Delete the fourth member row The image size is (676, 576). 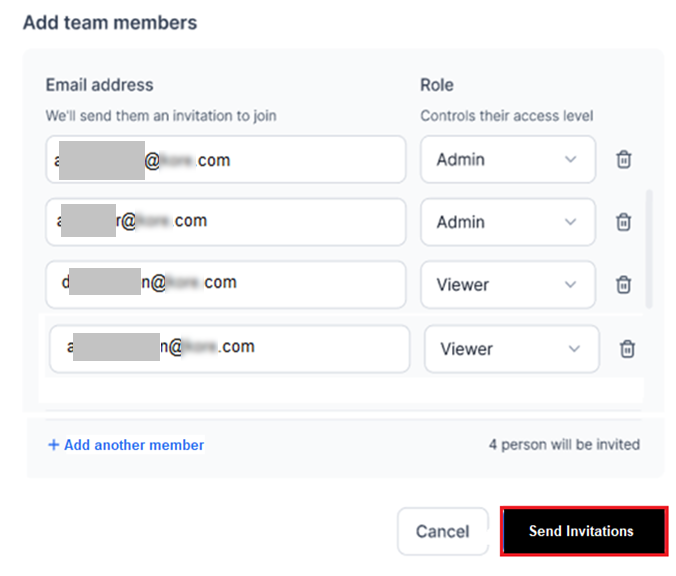[x=627, y=349]
